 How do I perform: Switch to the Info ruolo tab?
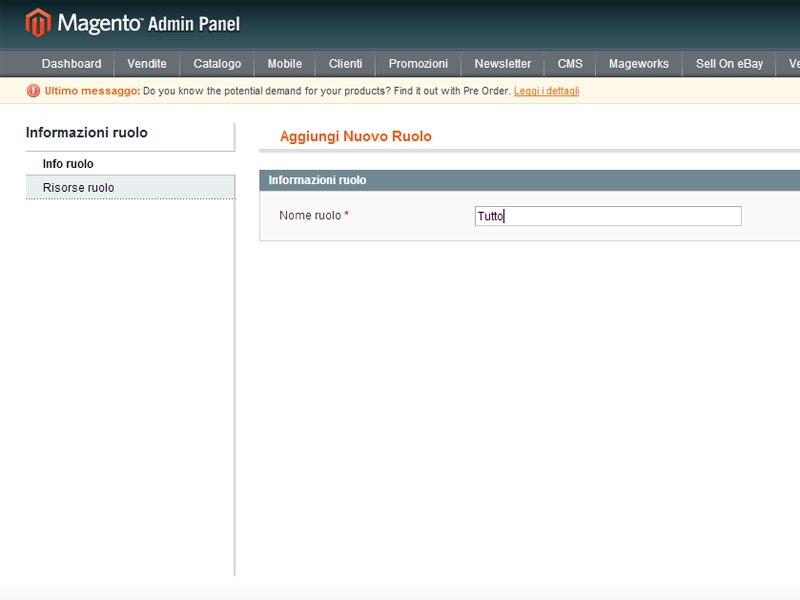[68, 164]
